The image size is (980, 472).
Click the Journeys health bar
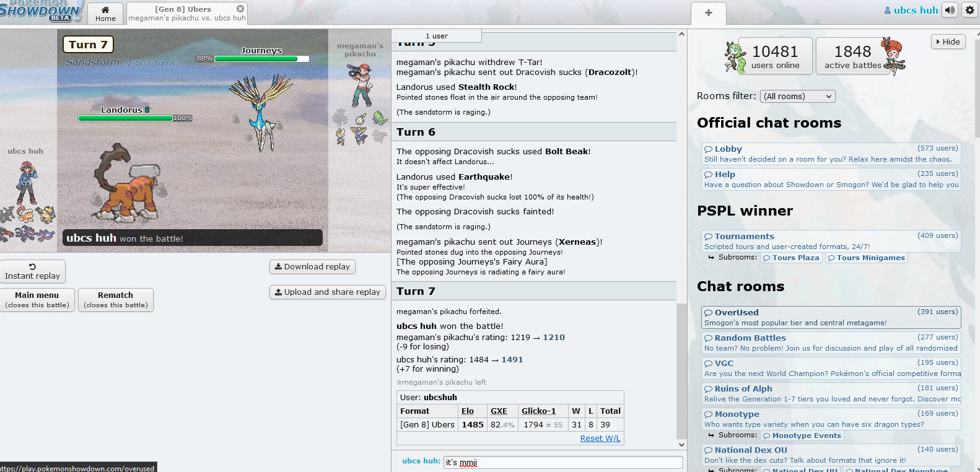261,59
